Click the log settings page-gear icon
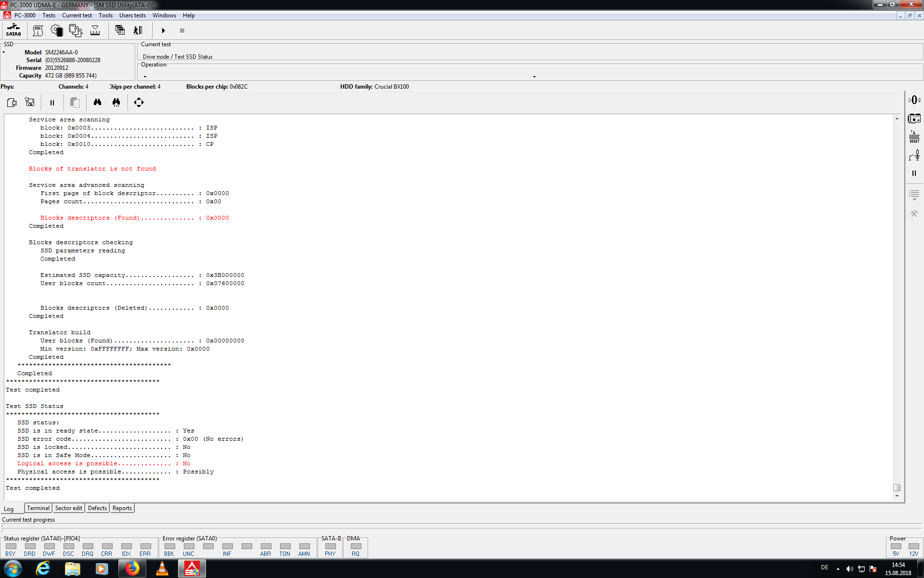 tap(12, 102)
